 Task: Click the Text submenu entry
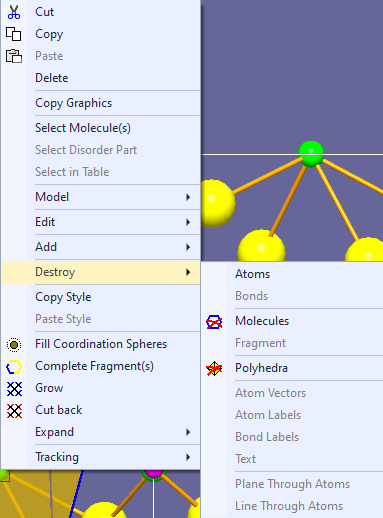tap(292, 459)
